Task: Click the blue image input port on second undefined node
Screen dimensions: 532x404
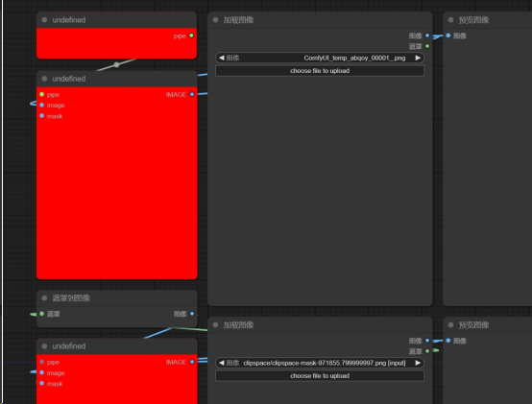Action: (x=41, y=105)
